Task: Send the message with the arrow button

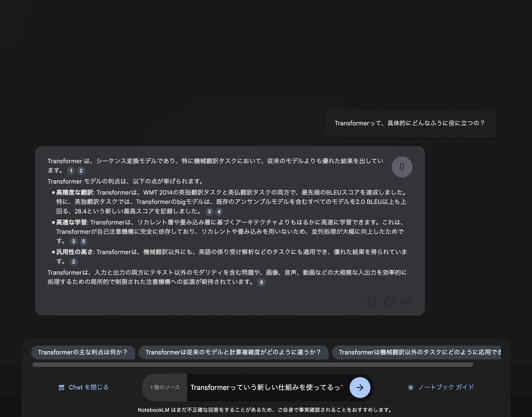Action: (360, 388)
